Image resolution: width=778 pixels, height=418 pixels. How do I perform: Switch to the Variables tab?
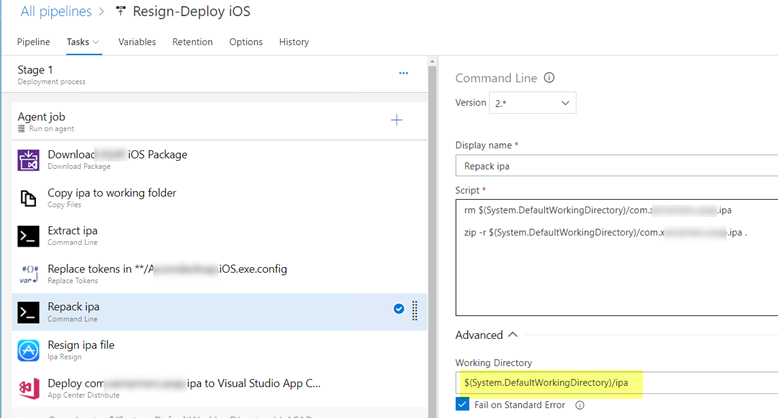137,42
